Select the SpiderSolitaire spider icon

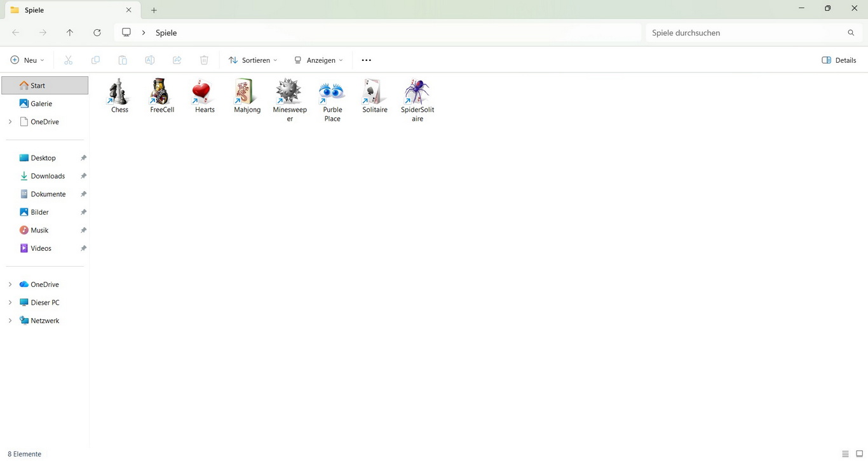pos(417,93)
